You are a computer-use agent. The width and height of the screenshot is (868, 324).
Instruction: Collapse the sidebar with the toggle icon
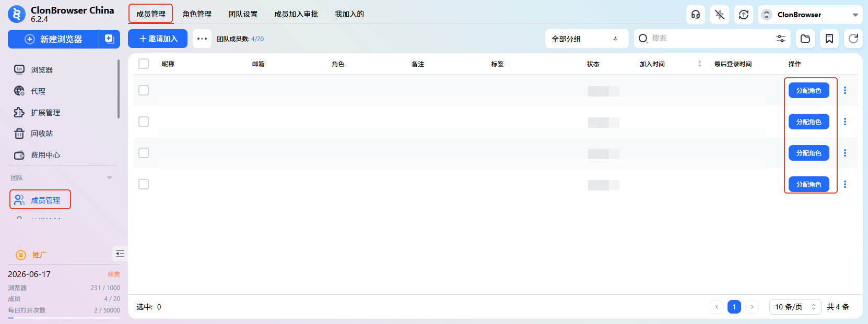pyautogui.click(x=120, y=254)
